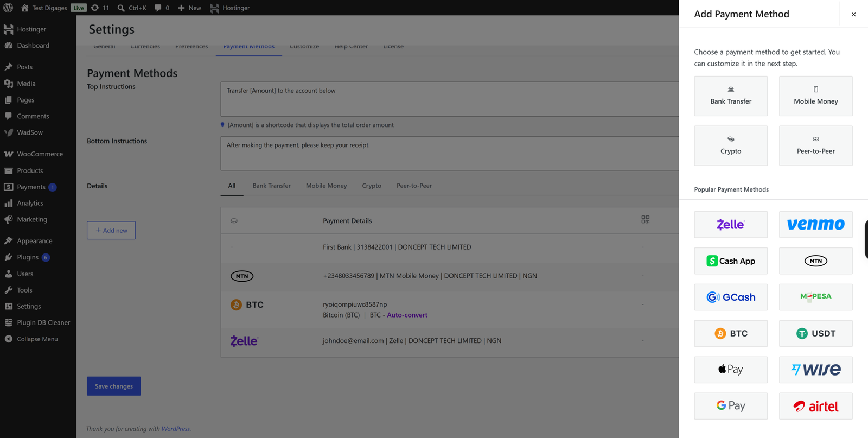Click the QR code column icon
Viewport: 868px width, 438px height.
[x=645, y=219]
